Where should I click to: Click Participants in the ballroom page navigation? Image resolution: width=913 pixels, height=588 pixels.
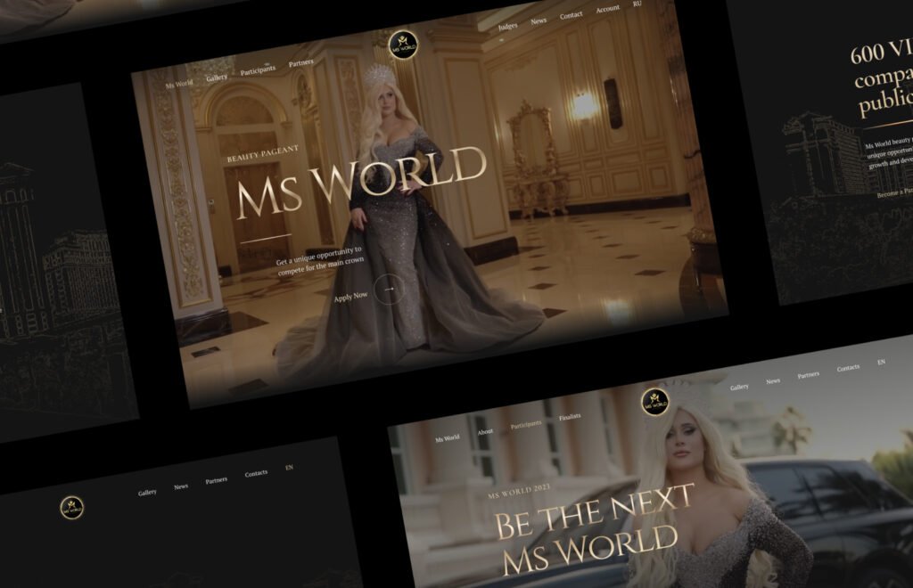pos(258,70)
